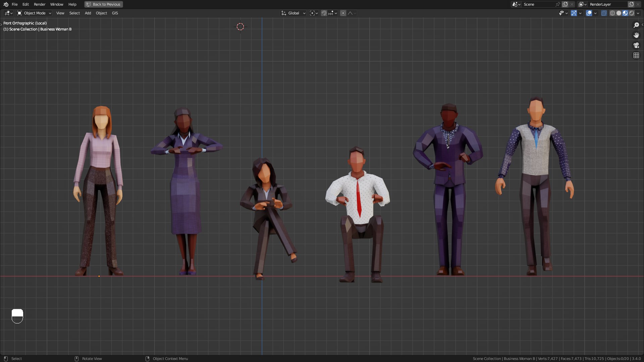Screen dimensions: 644x362
Task: Open the Add menu in viewport header
Action: click(88, 13)
